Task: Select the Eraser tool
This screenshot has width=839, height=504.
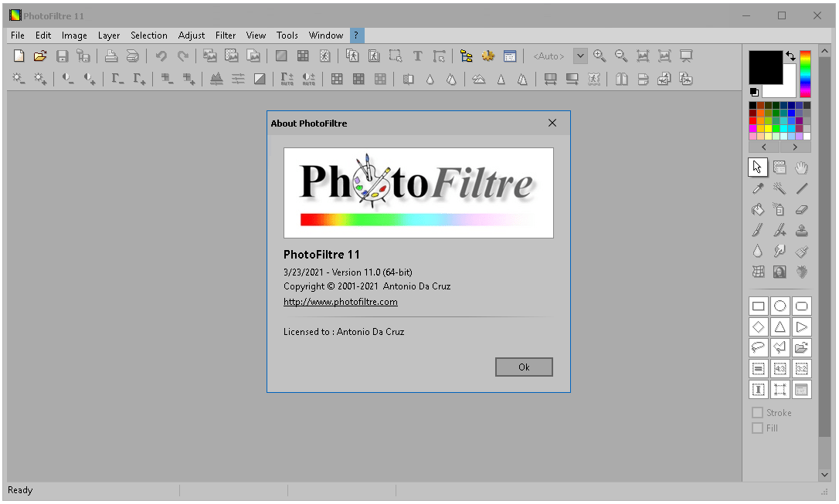Action: tap(801, 209)
